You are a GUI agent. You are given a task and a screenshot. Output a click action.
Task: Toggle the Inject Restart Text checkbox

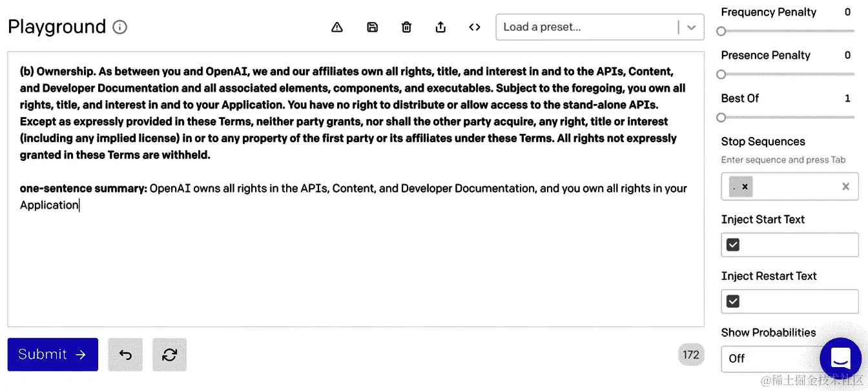(733, 301)
